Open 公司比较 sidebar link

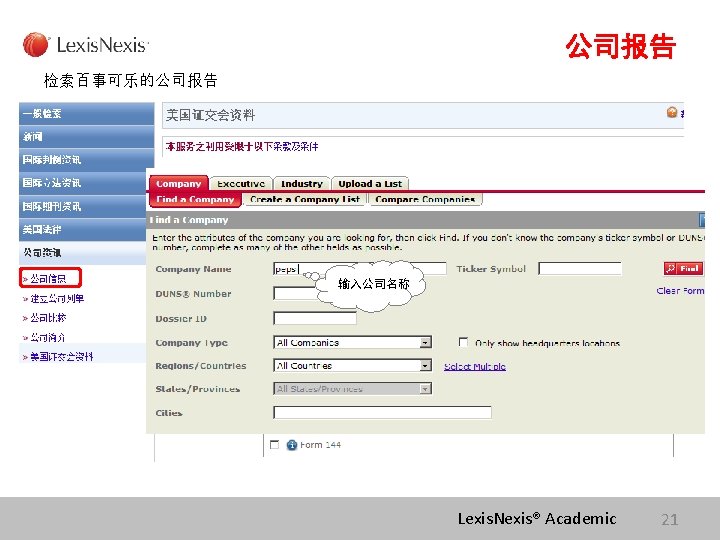pos(48,318)
